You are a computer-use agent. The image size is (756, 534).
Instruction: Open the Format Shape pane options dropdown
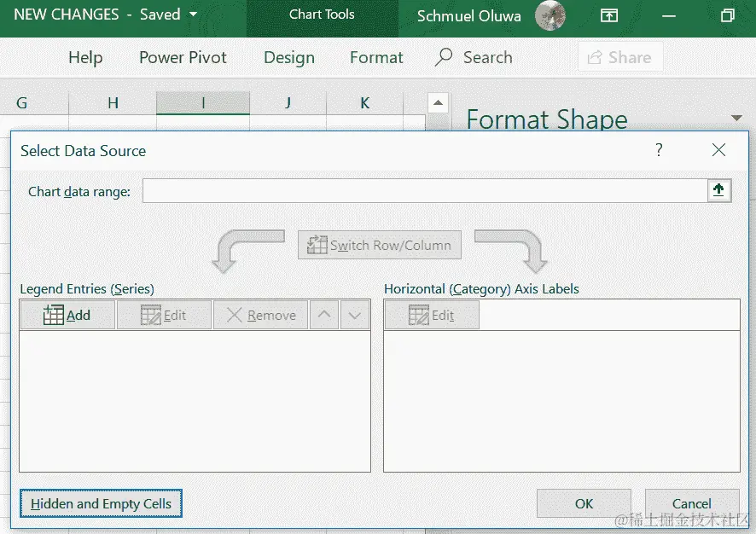[x=736, y=118]
